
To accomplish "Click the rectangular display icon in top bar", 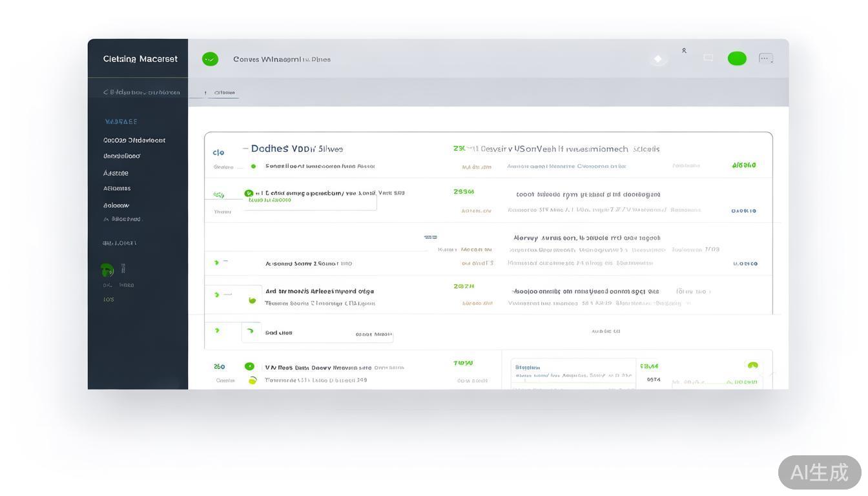I will coord(708,58).
